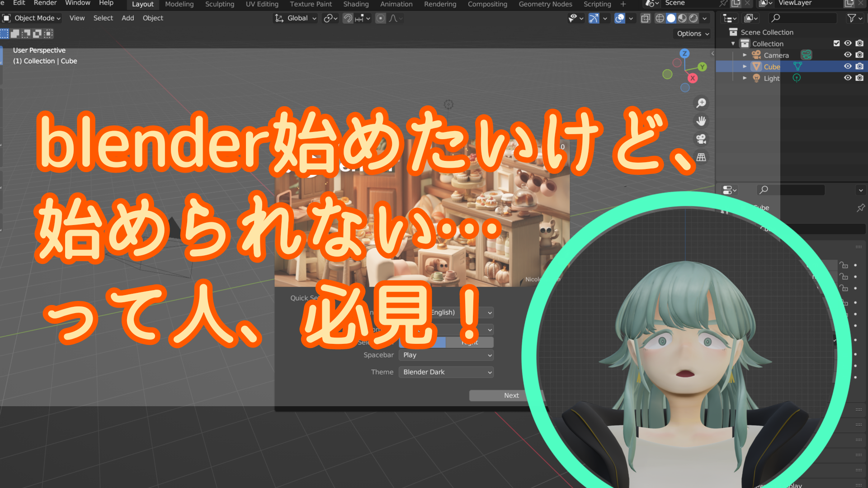Click the outliner filter funnel icon
The width and height of the screenshot is (868, 488).
tap(852, 18)
